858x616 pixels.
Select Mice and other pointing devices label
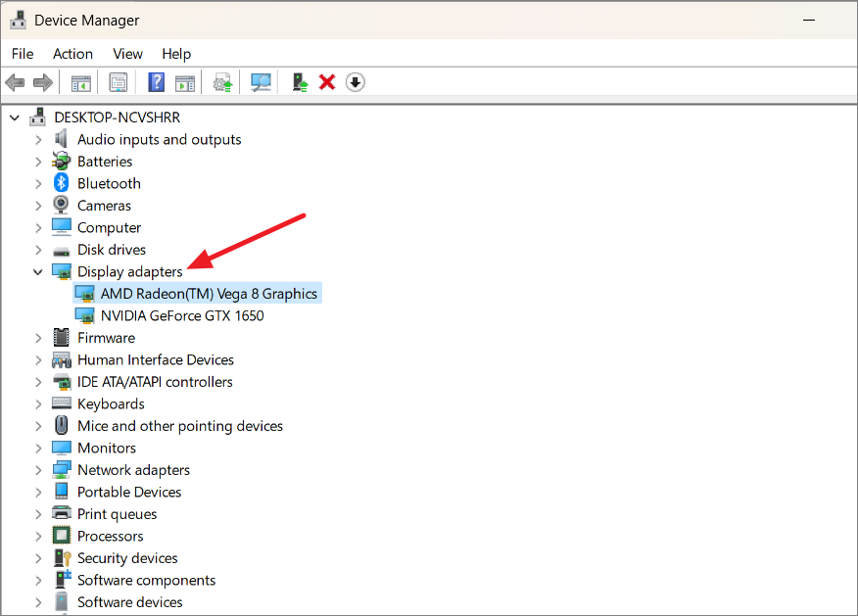click(180, 426)
